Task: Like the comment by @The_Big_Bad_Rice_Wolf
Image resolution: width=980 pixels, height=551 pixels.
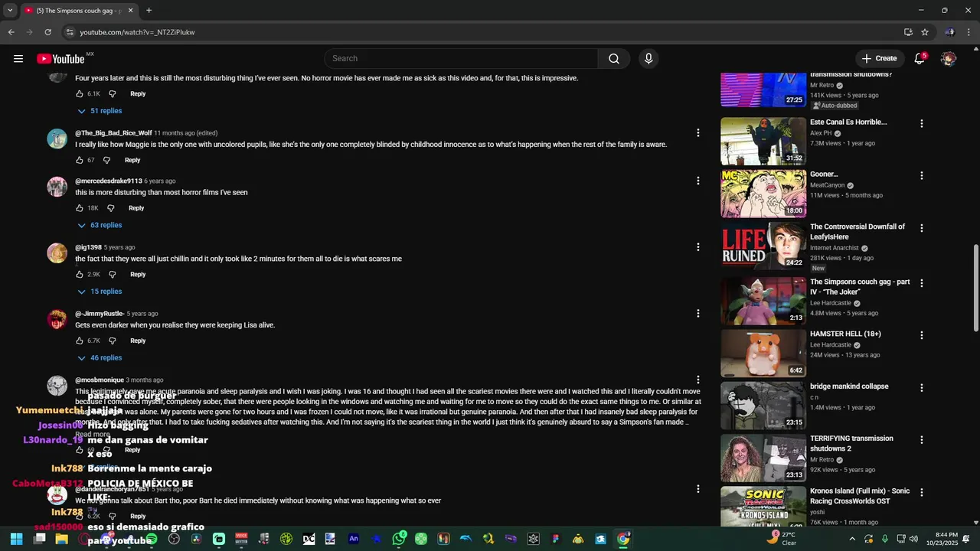Action: coord(79,160)
